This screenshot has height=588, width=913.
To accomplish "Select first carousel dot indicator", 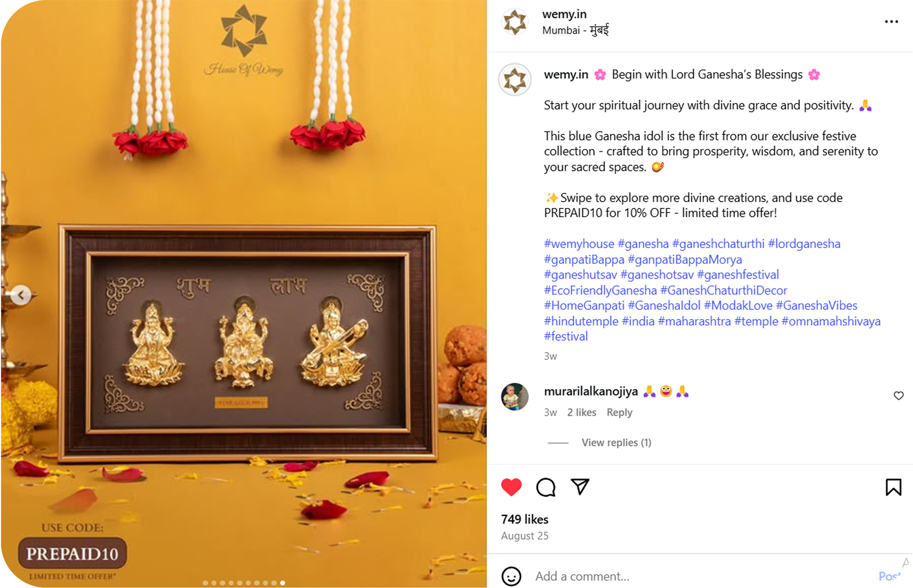I will pyautogui.click(x=205, y=583).
